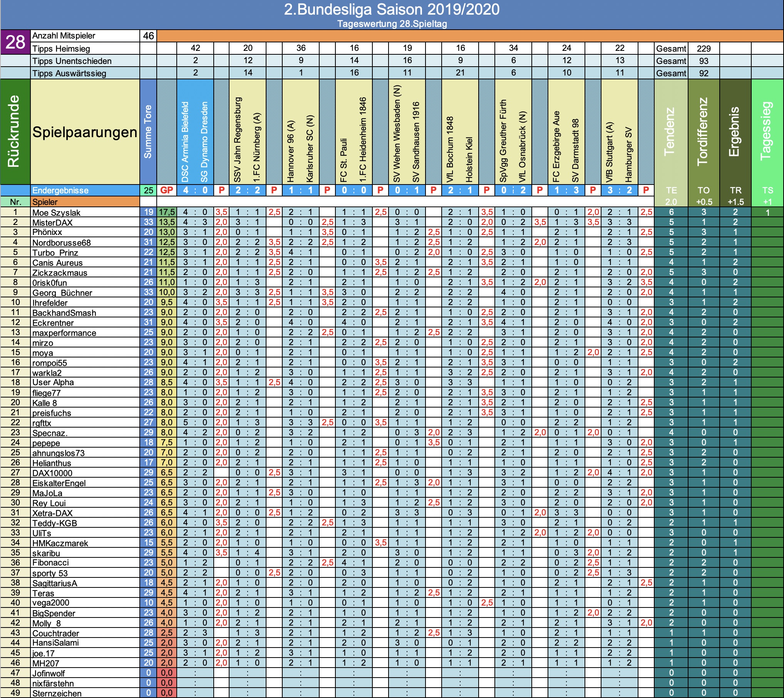This screenshot has width=784, height=698.
Task: Click the nixfärstehn player name
Action: click(x=85, y=683)
